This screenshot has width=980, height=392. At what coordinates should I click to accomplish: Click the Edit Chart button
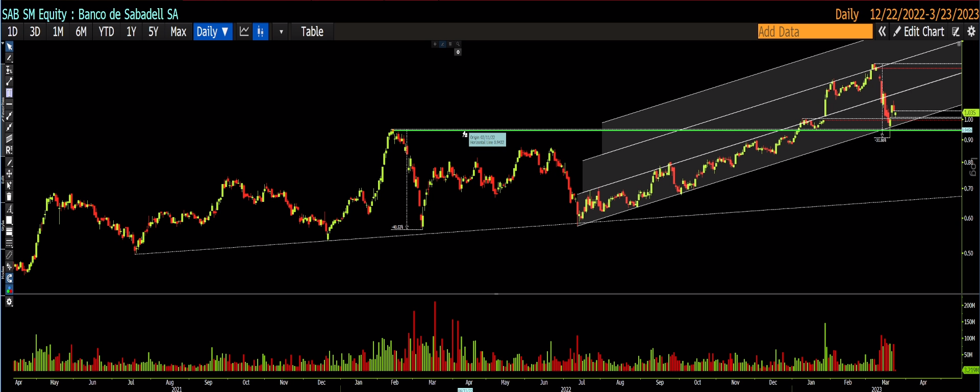[x=919, y=32]
